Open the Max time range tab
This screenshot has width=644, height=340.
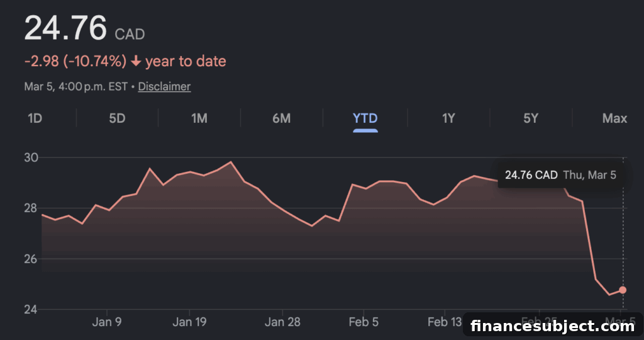click(614, 118)
